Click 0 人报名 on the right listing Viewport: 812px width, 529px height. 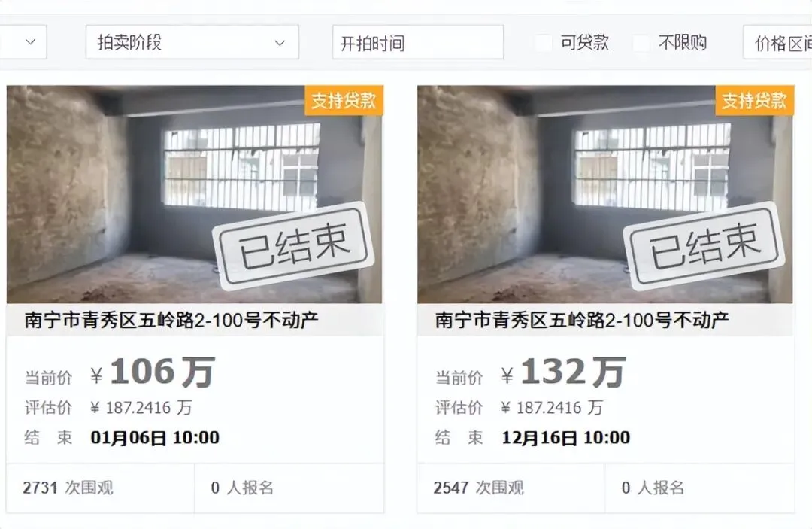[653, 488]
